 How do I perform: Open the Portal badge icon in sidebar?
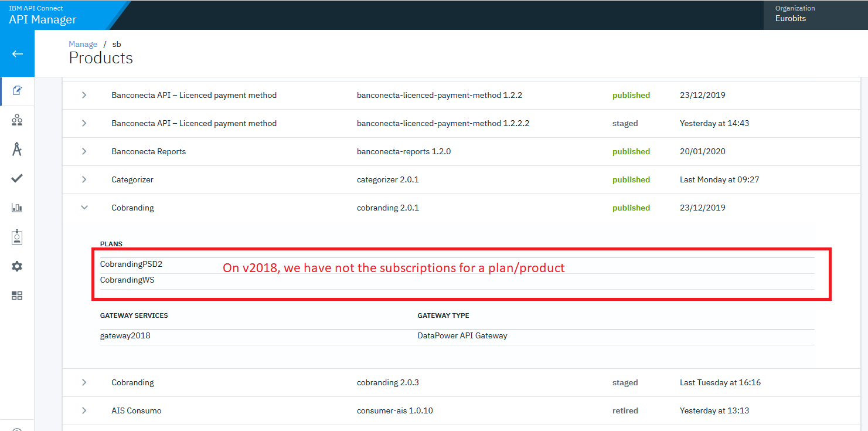(17, 237)
